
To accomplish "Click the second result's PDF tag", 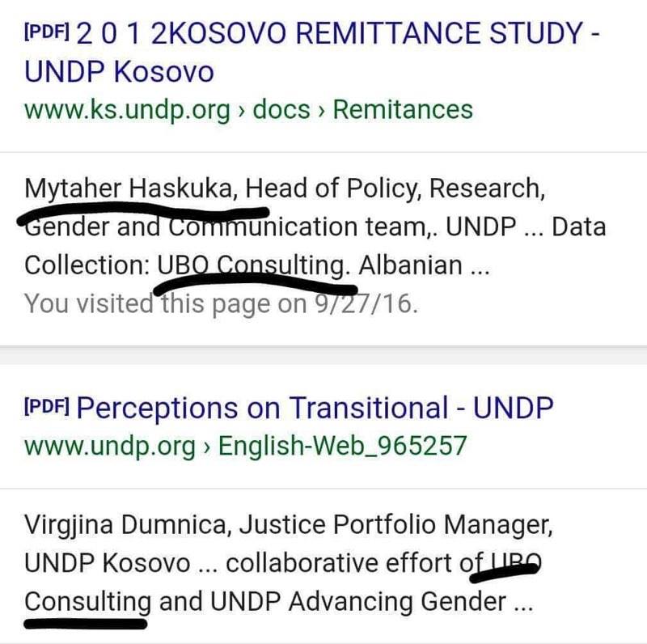I will (x=47, y=406).
